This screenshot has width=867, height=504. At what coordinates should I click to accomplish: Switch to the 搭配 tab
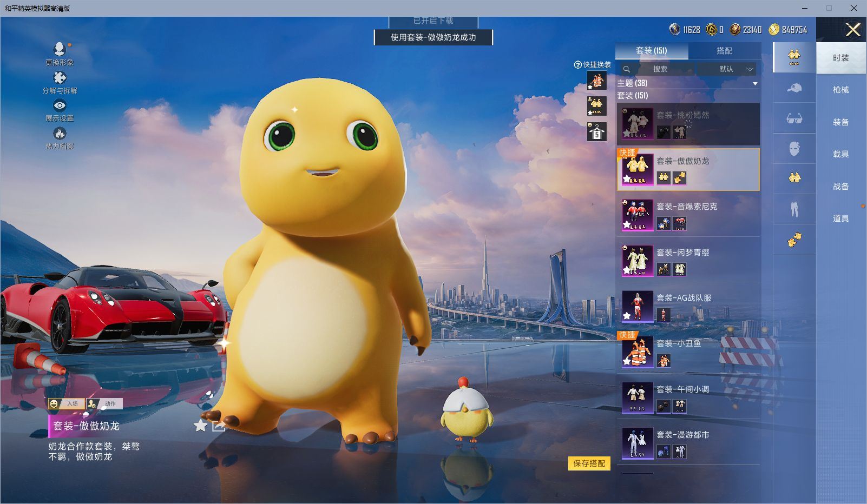point(724,51)
